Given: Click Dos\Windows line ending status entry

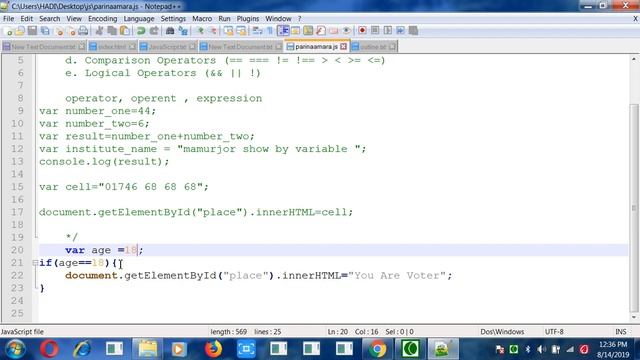Looking at the screenshot, I should [x=502, y=332].
